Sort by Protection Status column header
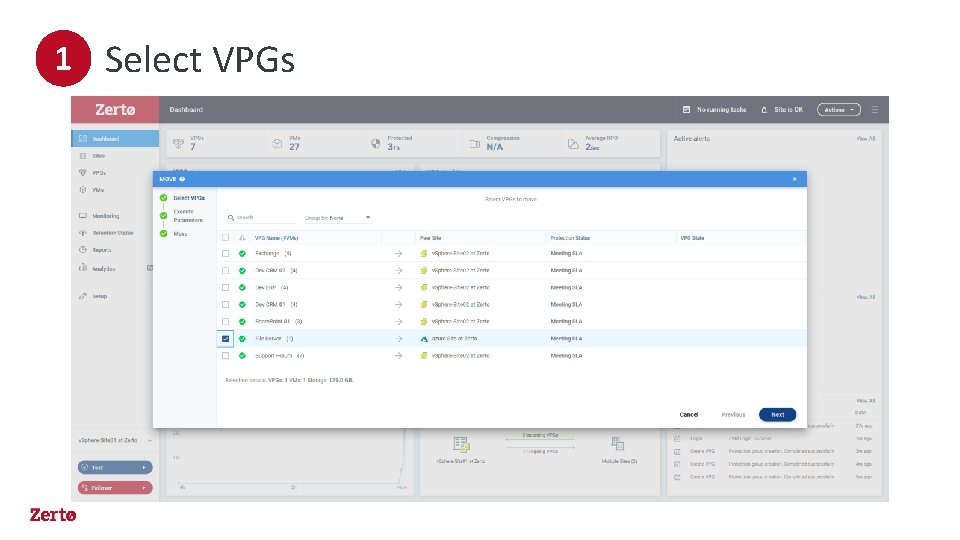Viewport: 960px width, 540px height. (570, 238)
